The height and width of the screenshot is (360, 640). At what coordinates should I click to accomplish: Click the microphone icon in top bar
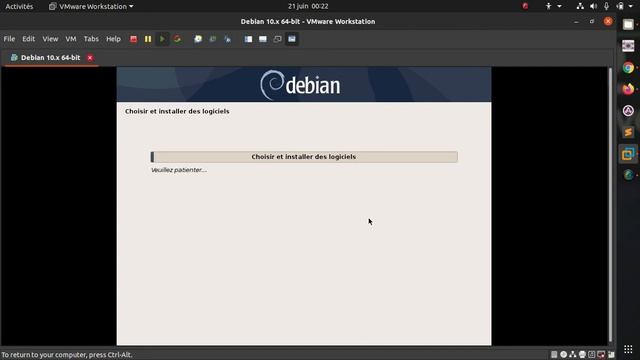[x=607, y=6]
